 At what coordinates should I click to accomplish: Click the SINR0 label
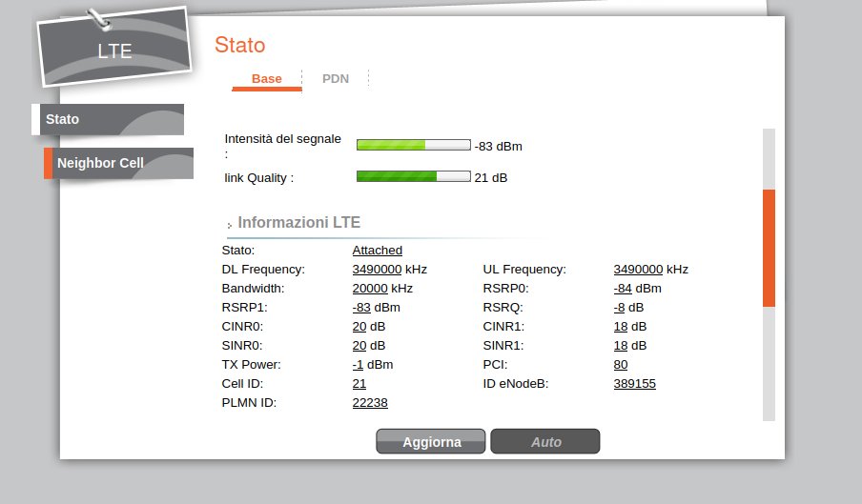tap(242, 346)
